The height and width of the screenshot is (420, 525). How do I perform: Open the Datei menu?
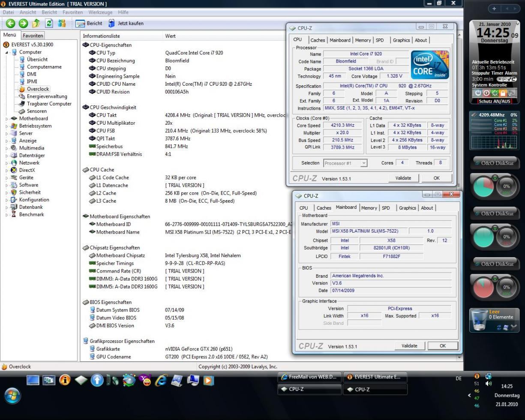click(x=9, y=12)
